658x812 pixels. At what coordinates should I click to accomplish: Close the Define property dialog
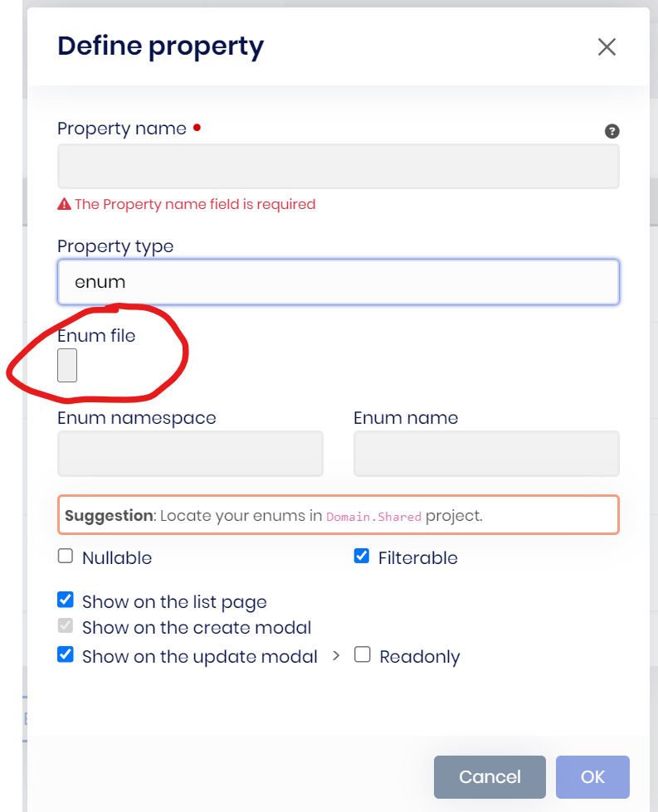pos(607,47)
